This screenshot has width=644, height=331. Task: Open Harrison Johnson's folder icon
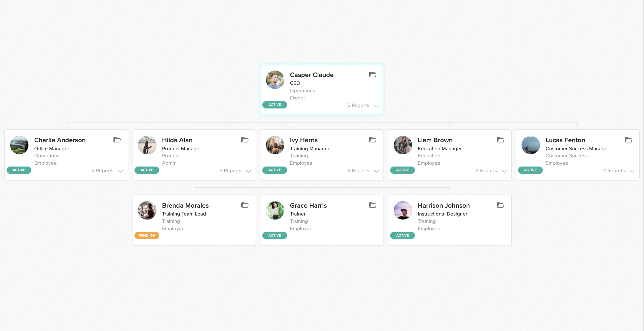(501, 205)
